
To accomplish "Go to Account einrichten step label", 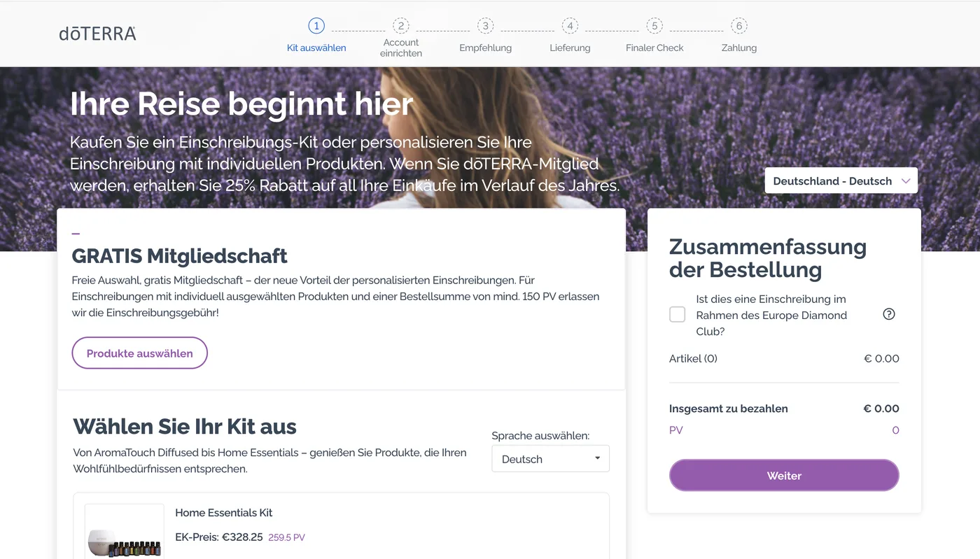I will tap(401, 48).
